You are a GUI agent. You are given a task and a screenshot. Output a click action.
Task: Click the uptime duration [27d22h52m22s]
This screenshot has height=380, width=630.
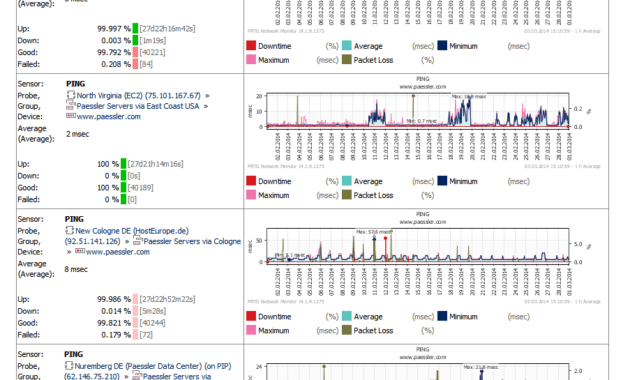click(168, 300)
